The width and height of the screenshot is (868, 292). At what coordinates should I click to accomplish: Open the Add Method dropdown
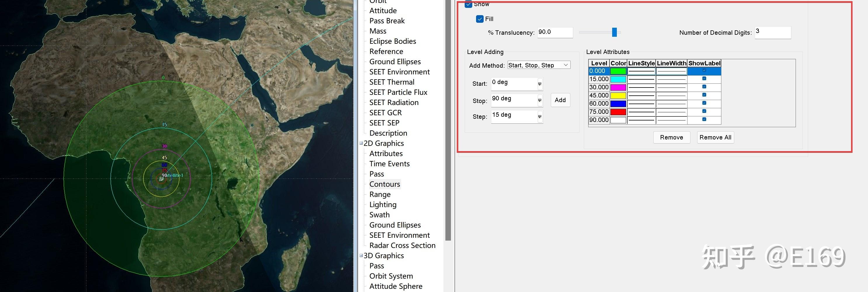(x=539, y=65)
